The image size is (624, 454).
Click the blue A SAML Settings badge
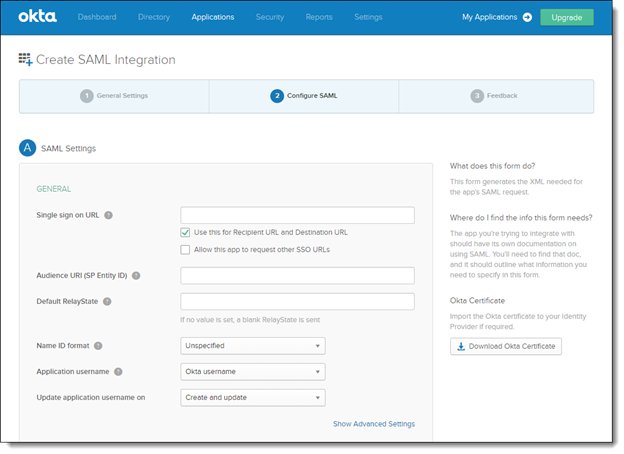coord(27,148)
